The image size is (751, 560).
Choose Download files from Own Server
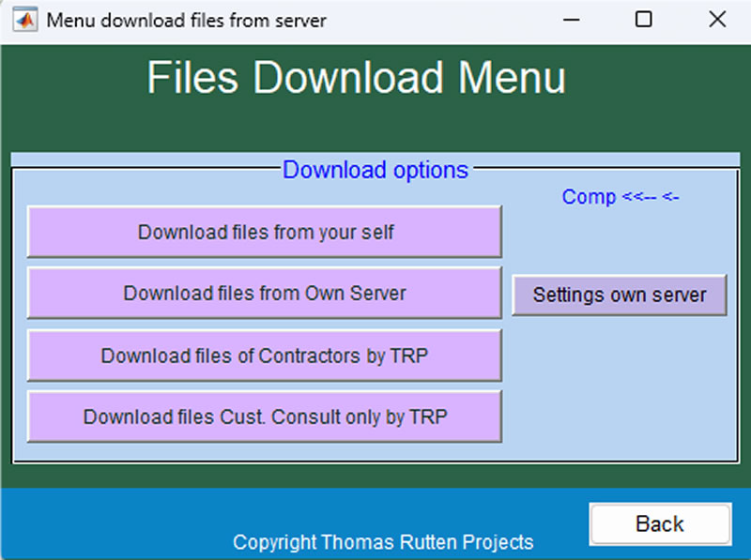pos(265,294)
